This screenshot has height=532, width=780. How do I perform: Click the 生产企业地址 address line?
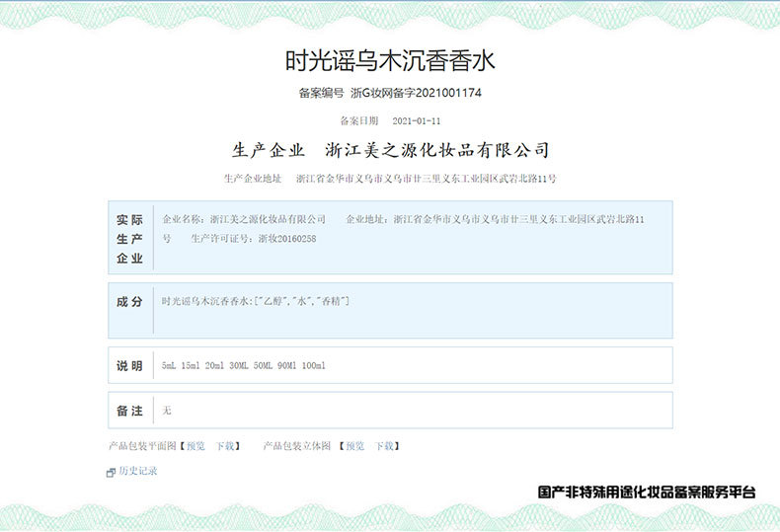[390, 179]
